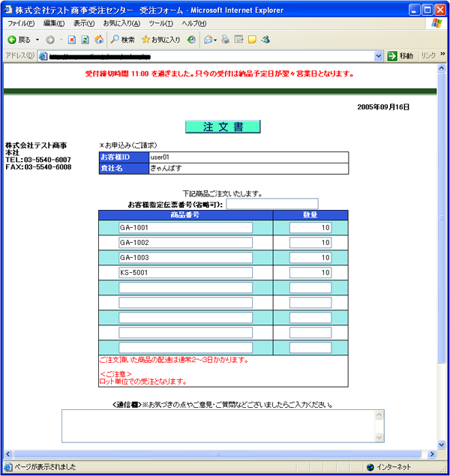Click the 注文書 header button
Viewport: 450px width, 476px height.
pos(223,127)
